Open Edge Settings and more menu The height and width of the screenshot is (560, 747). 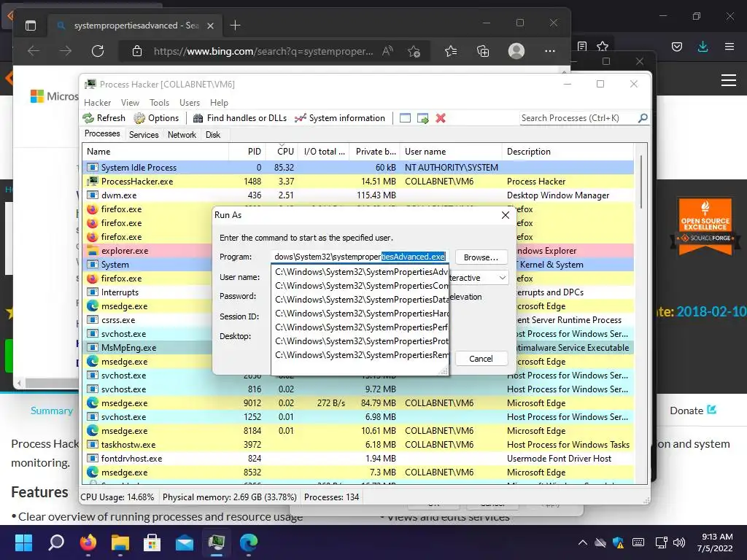point(550,51)
